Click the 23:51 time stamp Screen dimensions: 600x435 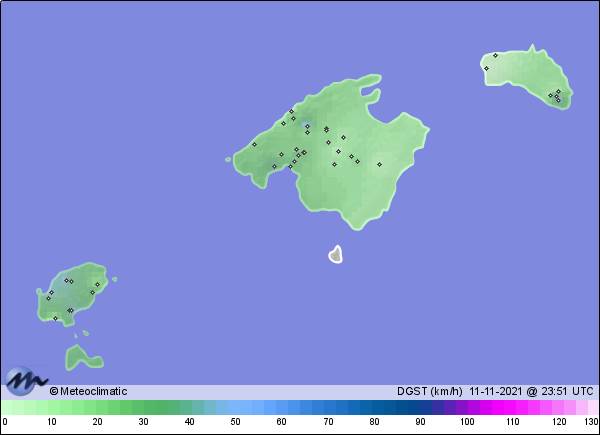pyautogui.click(x=554, y=391)
